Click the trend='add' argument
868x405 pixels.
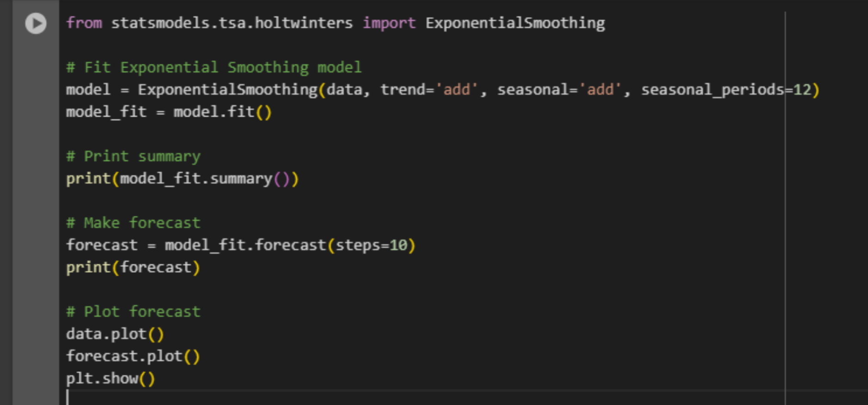[x=428, y=90]
